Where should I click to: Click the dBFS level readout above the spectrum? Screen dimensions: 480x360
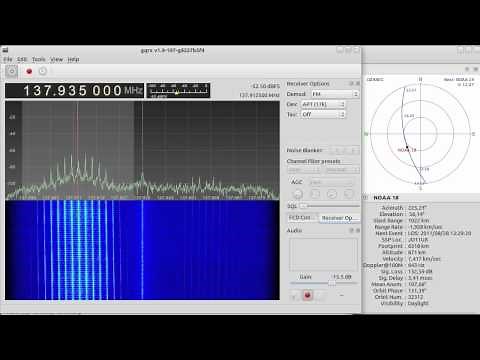(266, 86)
